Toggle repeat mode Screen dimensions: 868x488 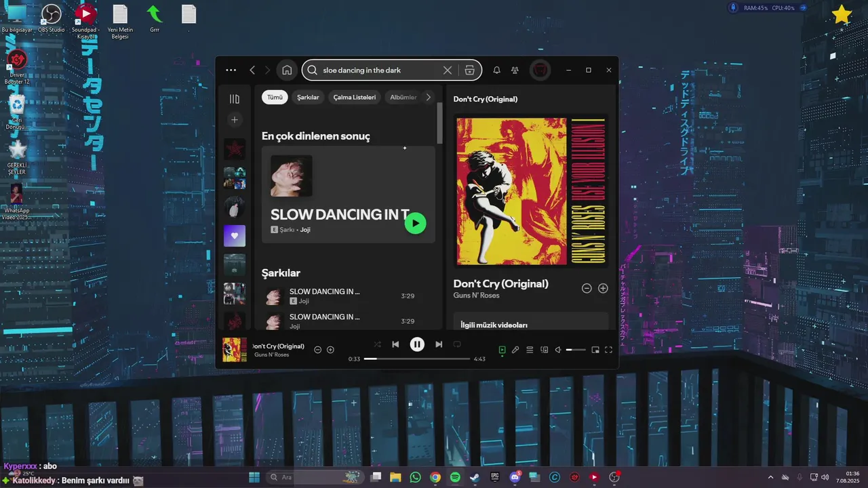[457, 344]
